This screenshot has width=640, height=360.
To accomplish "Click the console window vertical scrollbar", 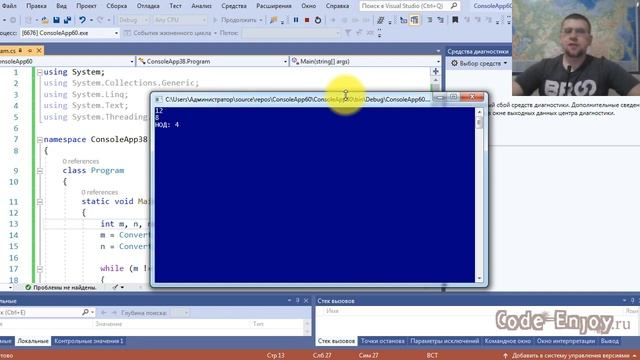I will tap(480, 194).
